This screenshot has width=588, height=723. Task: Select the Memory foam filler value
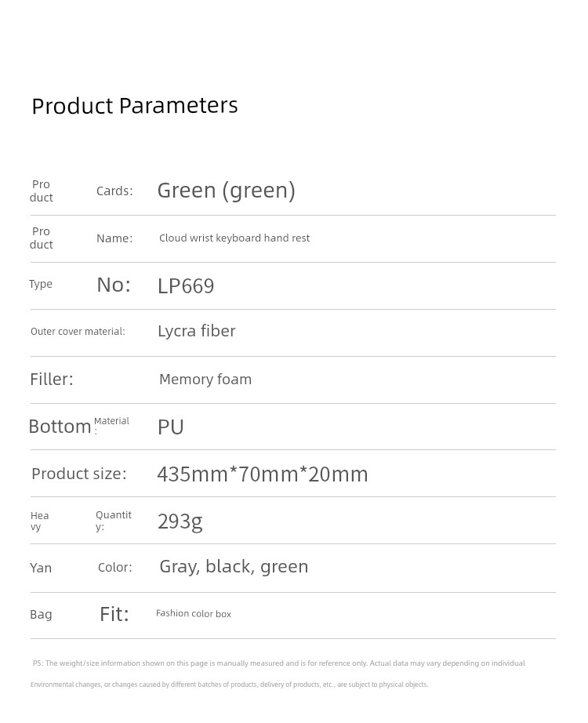click(x=205, y=379)
